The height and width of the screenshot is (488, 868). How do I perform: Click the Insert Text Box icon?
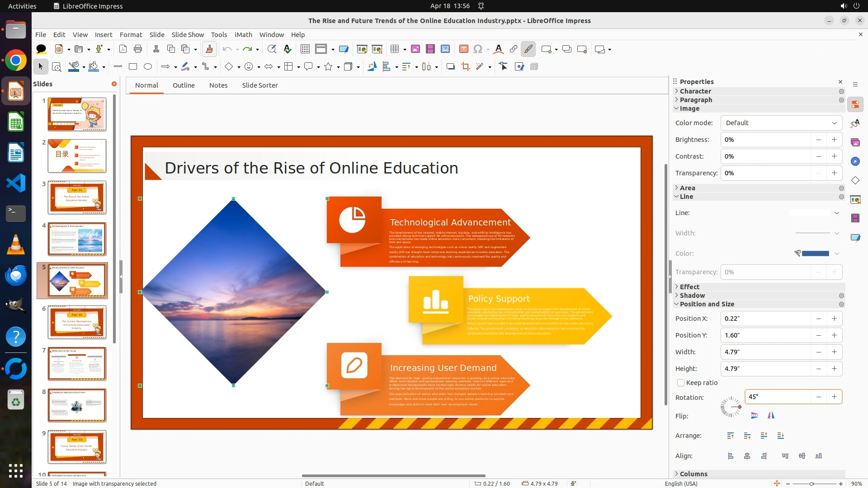[463, 49]
